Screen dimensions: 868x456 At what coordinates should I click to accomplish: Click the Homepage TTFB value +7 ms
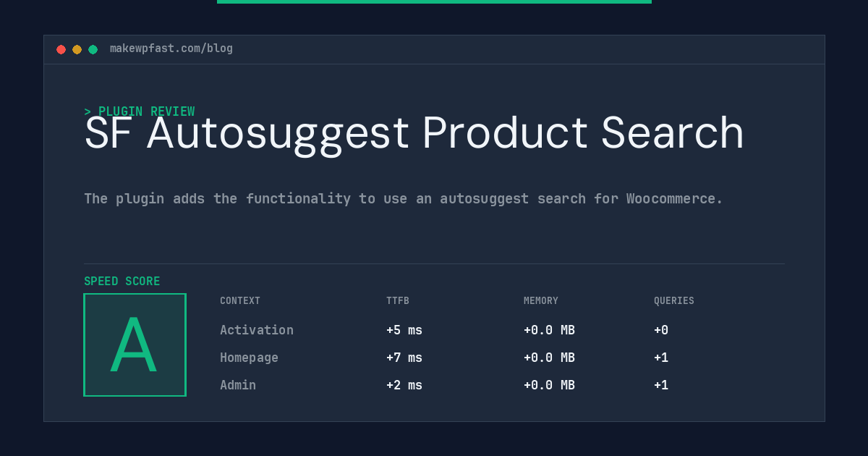click(404, 358)
